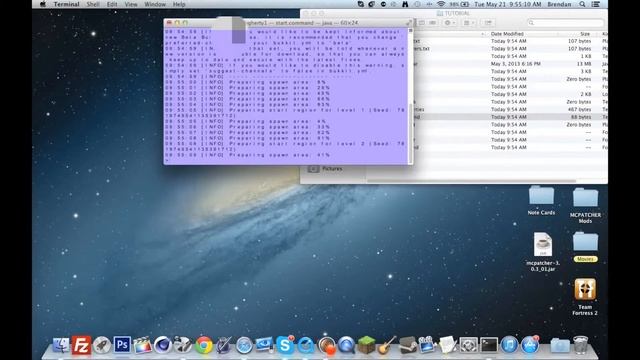
Task: Select highlighted Finder row sized 68 bytes
Action: click(x=510, y=117)
